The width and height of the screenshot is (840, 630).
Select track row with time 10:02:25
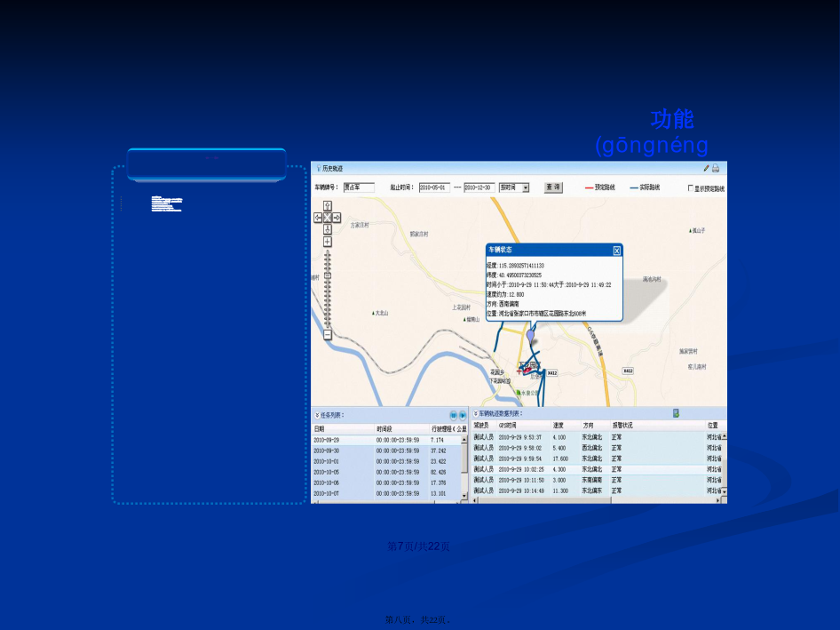pos(596,470)
